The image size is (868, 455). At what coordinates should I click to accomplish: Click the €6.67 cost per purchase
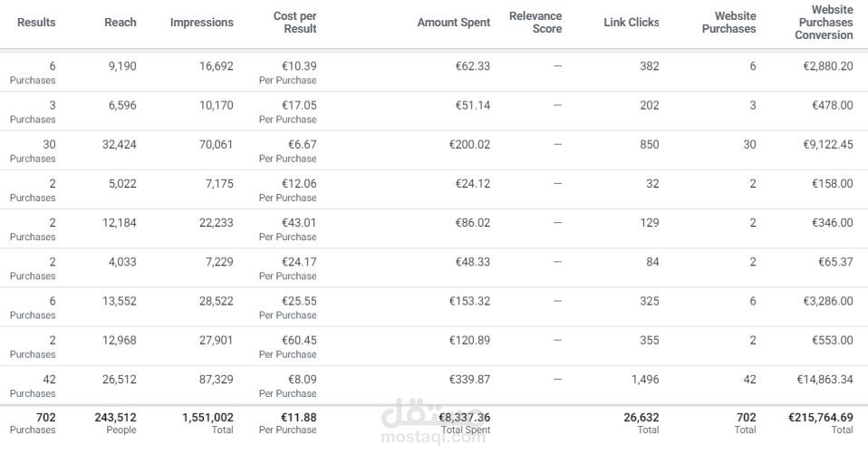coord(300,145)
